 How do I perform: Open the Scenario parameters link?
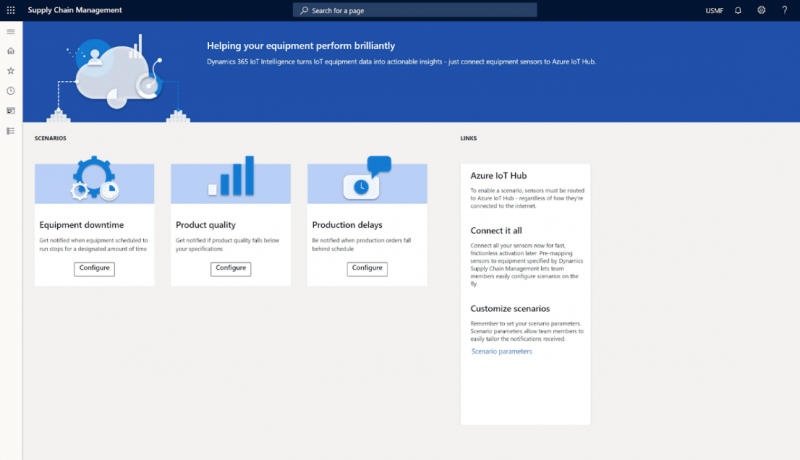coord(502,351)
